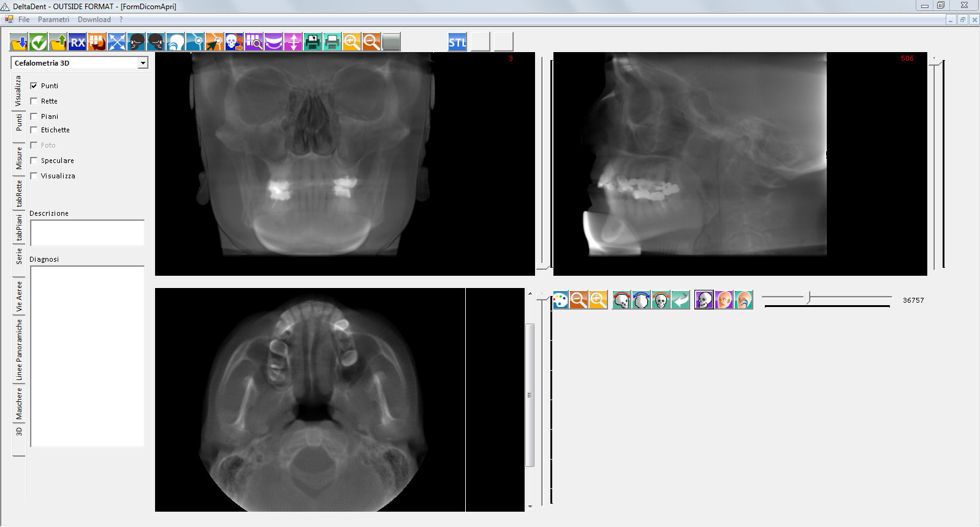Enable the Rette checkbox
Image resolution: width=980 pixels, height=527 pixels.
pos(34,101)
